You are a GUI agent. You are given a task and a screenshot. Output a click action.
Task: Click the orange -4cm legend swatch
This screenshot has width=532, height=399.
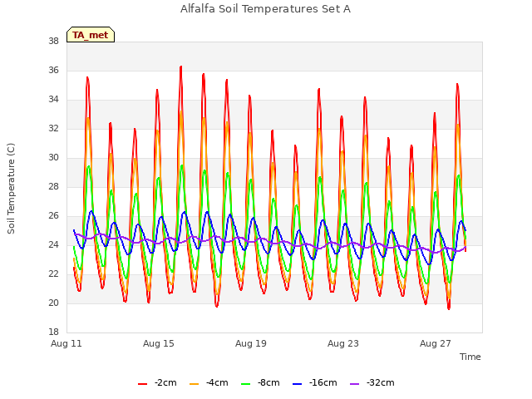tap(194, 384)
